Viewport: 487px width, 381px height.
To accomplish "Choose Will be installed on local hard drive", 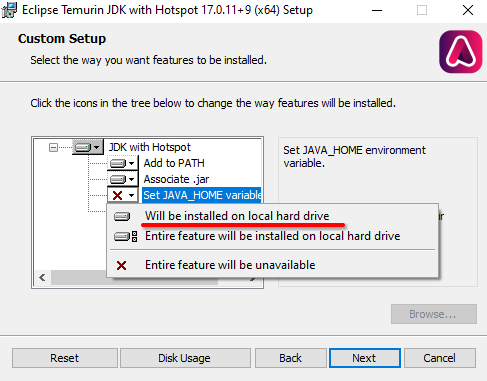I will coord(272,216).
